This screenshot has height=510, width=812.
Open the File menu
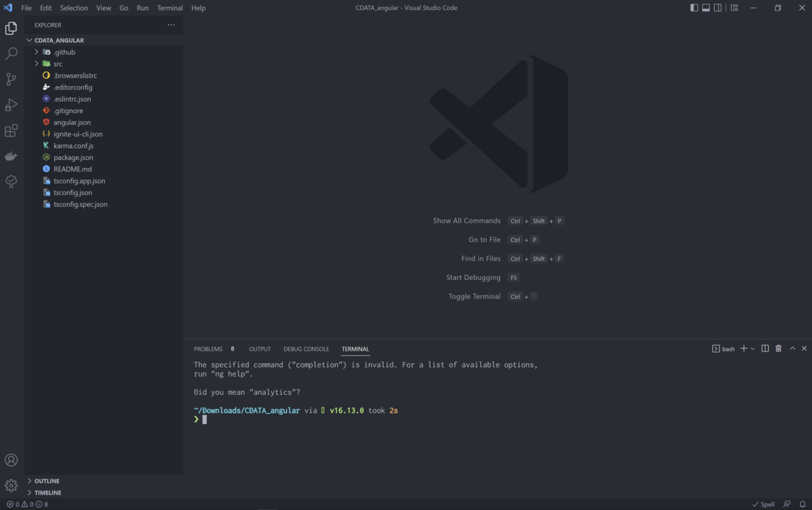tap(26, 8)
